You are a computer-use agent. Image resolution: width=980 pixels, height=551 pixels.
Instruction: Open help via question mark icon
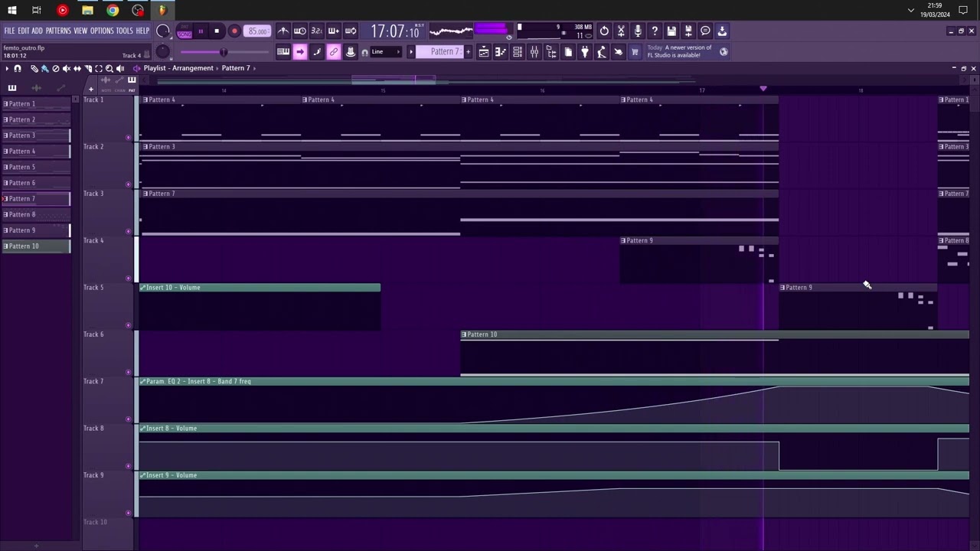click(655, 31)
